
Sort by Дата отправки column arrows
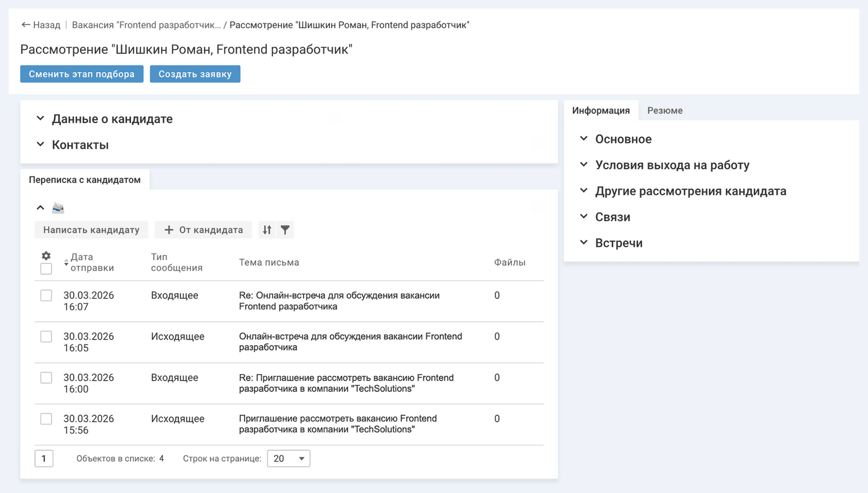click(66, 262)
